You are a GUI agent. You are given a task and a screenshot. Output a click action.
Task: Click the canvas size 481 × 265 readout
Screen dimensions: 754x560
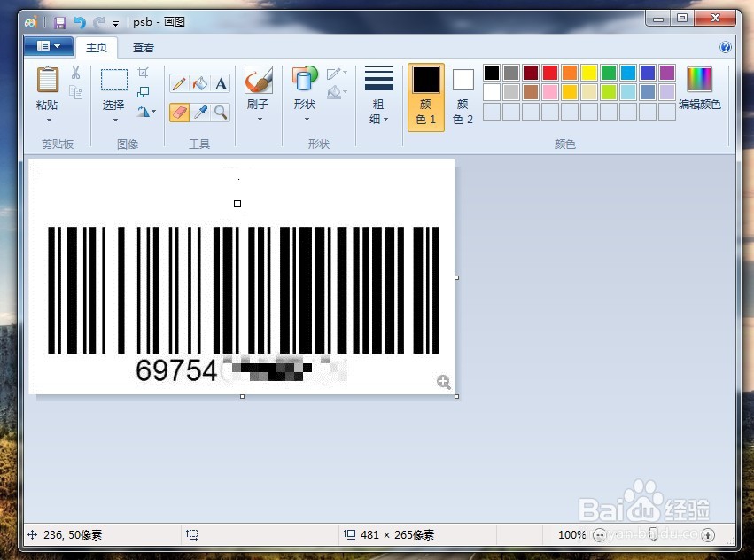[397, 534]
